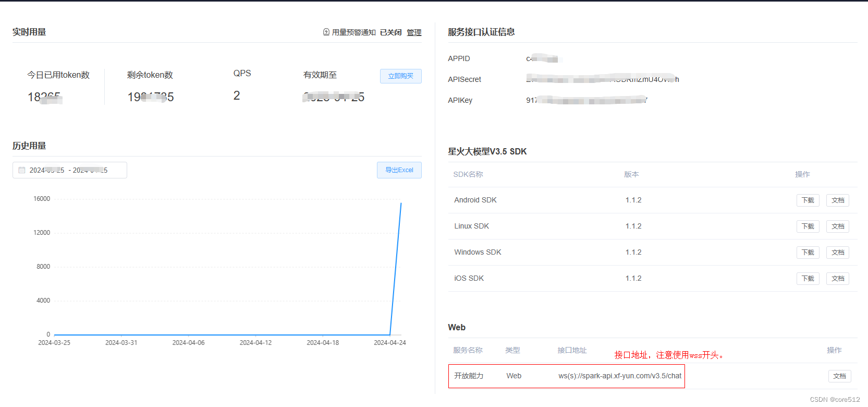The height and width of the screenshot is (407, 868).
Task: Click the 星火大模型V3.5 SDK heading
Action: [x=487, y=151]
